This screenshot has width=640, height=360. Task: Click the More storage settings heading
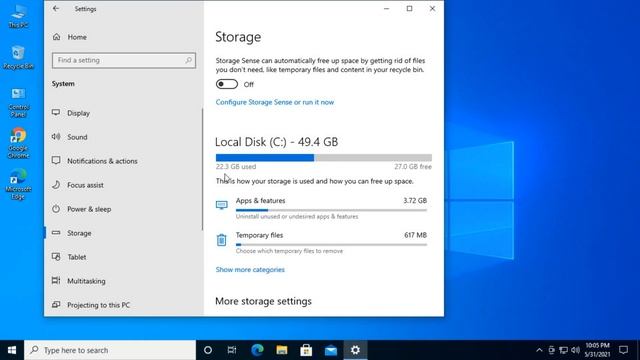tap(263, 301)
